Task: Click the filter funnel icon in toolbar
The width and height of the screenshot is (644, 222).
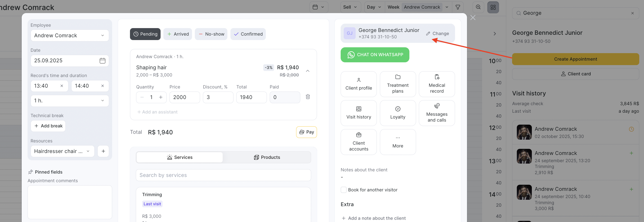Action: (x=458, y=7)
